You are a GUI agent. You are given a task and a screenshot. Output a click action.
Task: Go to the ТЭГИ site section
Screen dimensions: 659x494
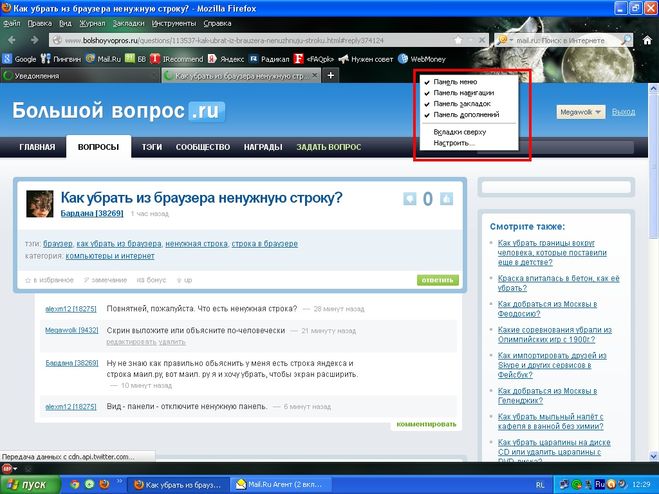pos(152,147)
